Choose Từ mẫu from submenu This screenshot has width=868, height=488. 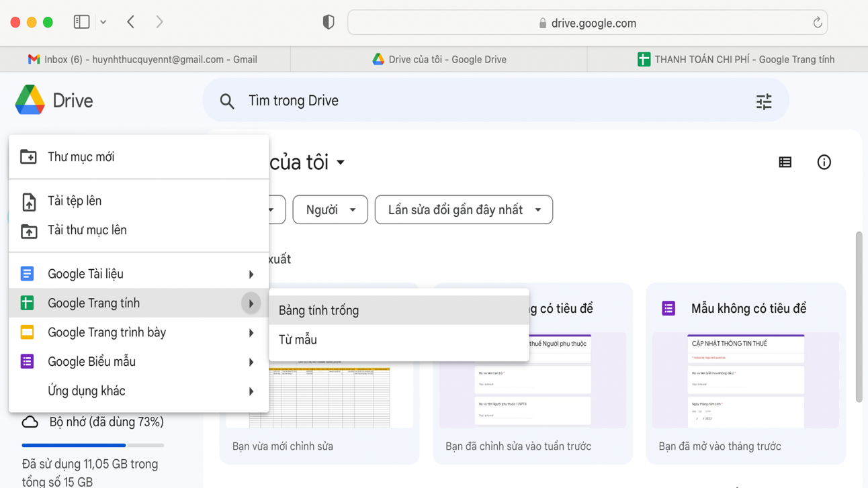coord(399,340)
